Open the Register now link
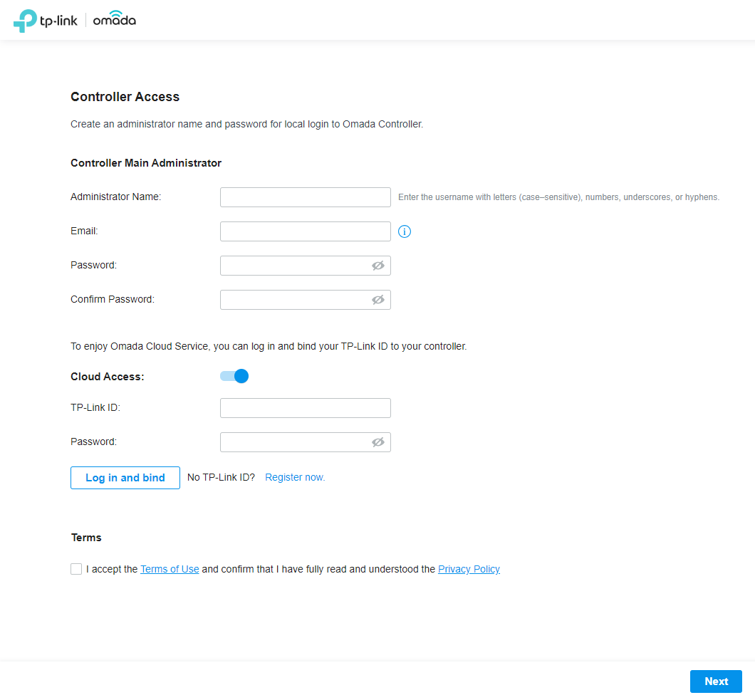The width and height of the screenshot is (755, 700). coord(295,477)
